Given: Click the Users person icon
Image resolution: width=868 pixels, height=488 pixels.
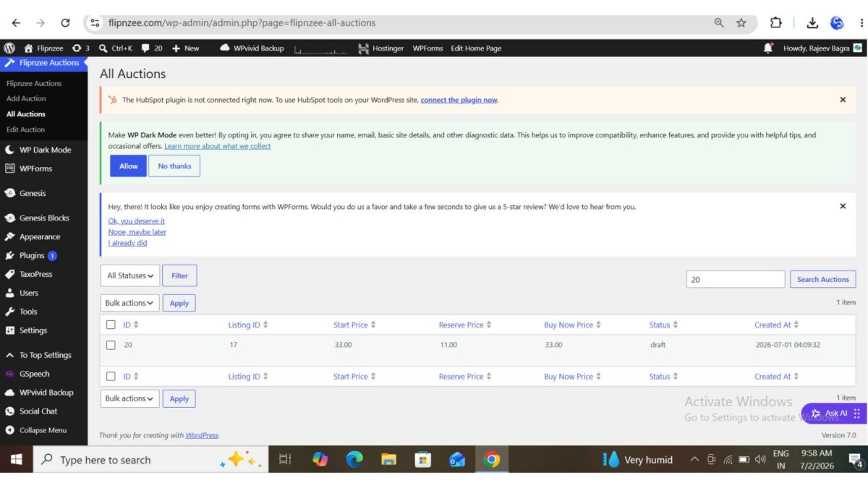Looking at the screenshot, I should coord(9,293).
